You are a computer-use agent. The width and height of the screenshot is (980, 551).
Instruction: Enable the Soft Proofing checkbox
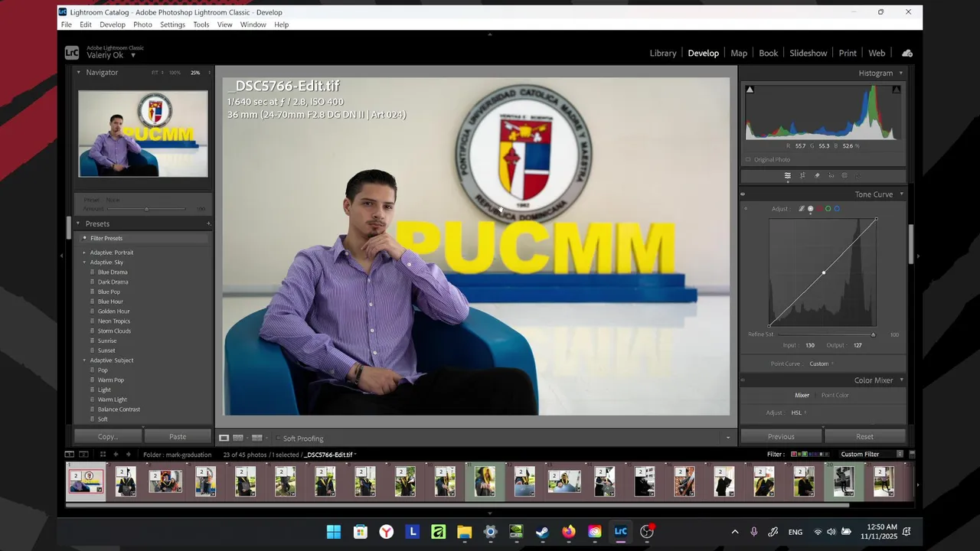(278, 439)
